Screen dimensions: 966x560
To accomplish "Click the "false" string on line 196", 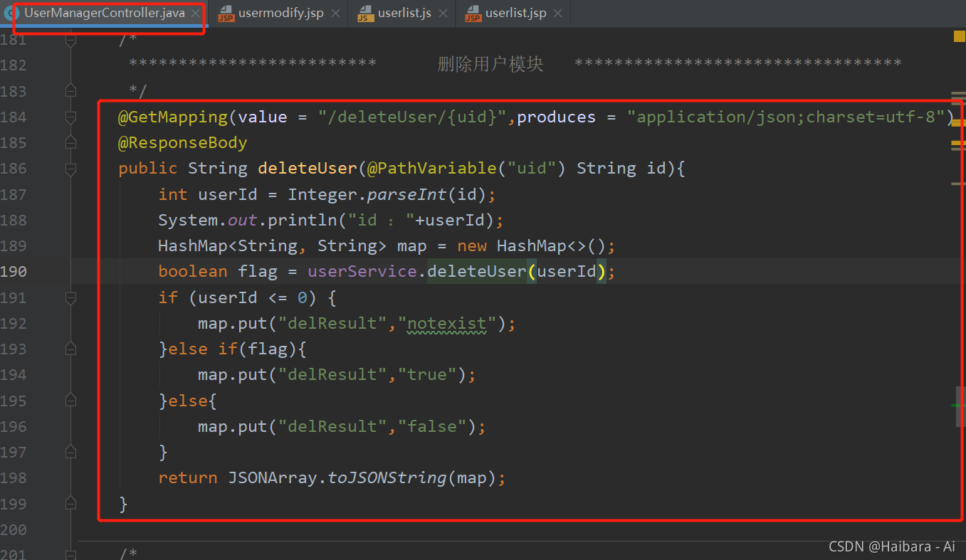I will (x=431, y=426).
